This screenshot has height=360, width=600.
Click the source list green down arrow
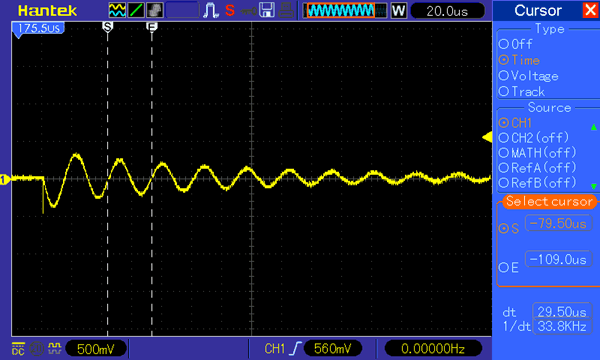click(x=593, y=186)
